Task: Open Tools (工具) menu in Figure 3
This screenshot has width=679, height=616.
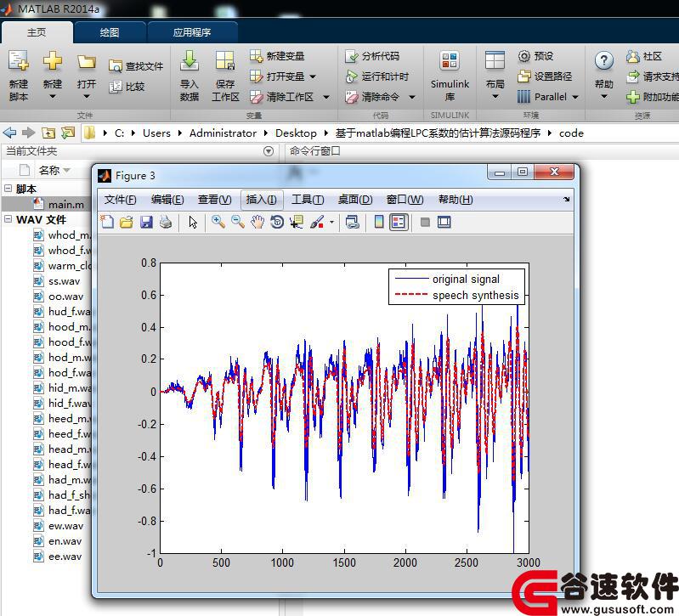Action: (308, 200)
